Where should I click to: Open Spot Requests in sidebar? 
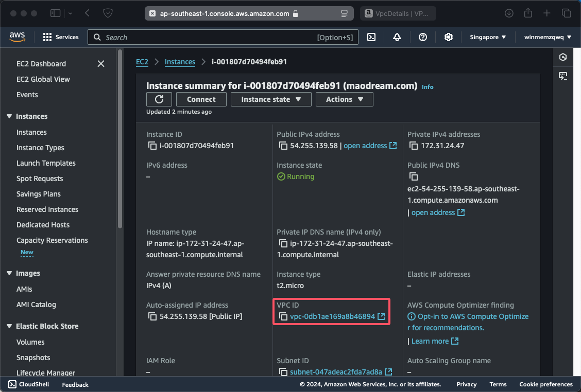[x=40, y=179]
